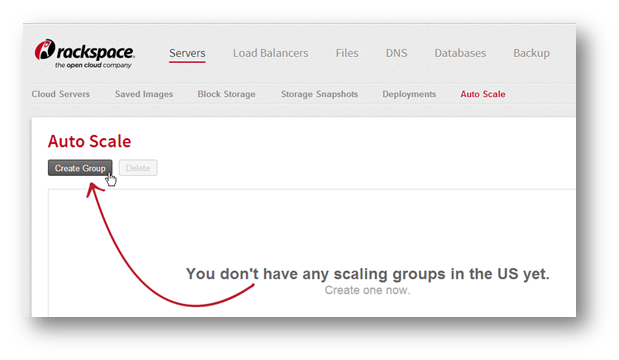Select the Backup tab
Viewport: 619px width, 360px height.
pyautogui.click(x=531, y=53)
